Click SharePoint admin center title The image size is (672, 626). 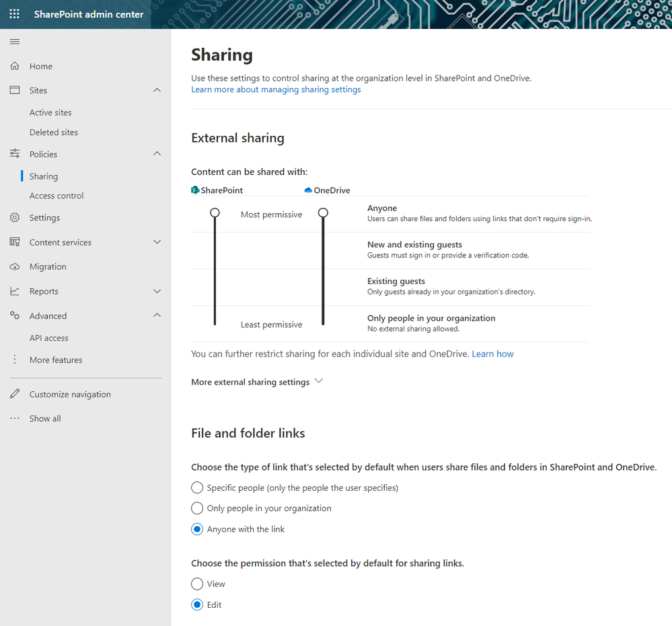[89, 14]
